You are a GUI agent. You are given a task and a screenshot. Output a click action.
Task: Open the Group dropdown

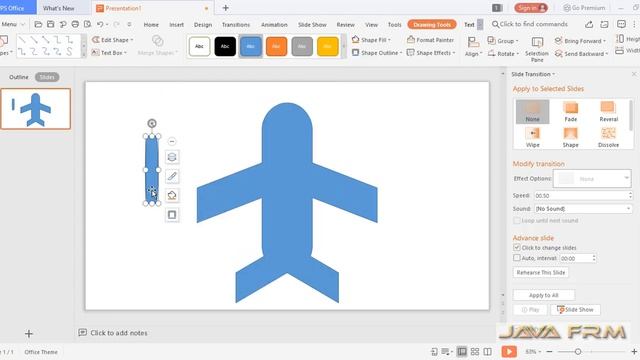(x=503, y=41)
